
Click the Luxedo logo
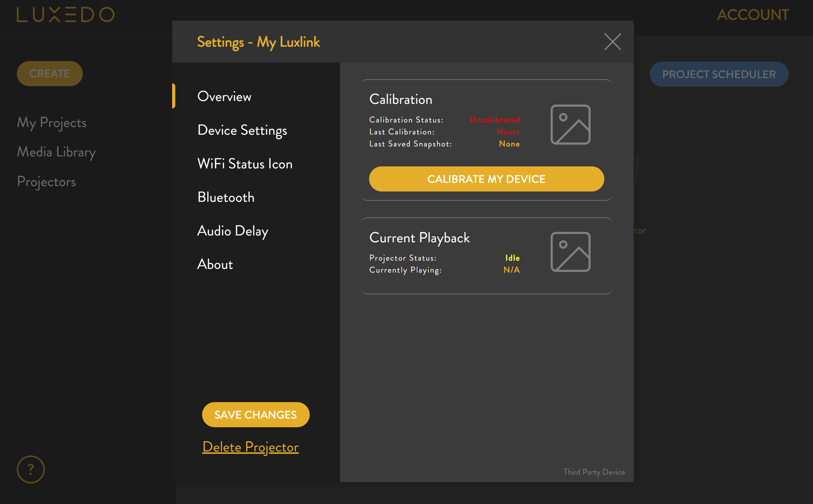coord(66,15)
